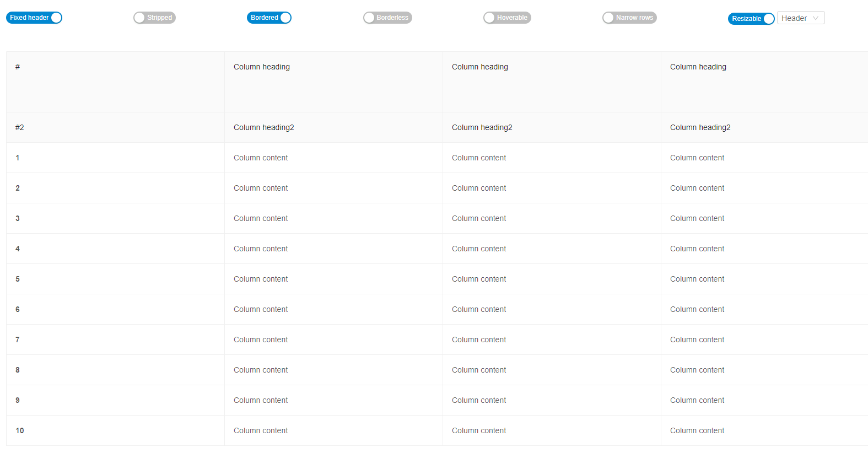Click the row number 9 cell
The width and height of the screenshot is (868, 458).
tap(115, 400)
